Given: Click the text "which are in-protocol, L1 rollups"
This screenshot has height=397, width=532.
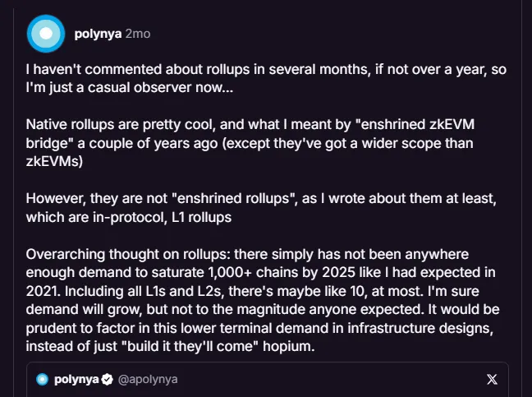Looking at the screenshot, I should (129, 217).
